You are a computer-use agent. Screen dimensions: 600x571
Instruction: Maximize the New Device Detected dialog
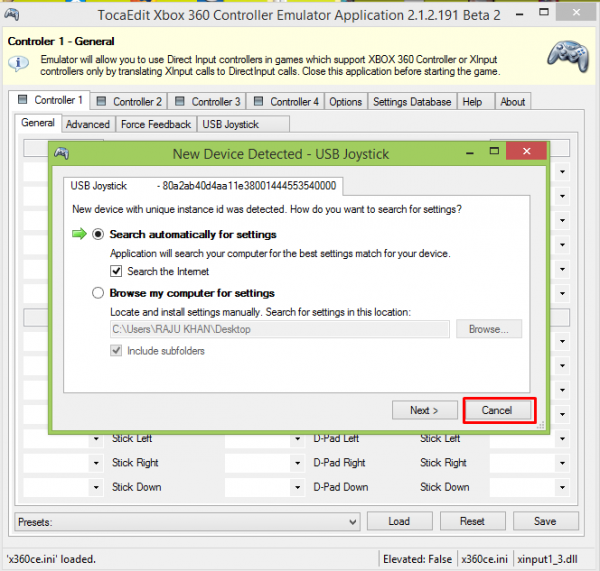(x=494, y=152)
